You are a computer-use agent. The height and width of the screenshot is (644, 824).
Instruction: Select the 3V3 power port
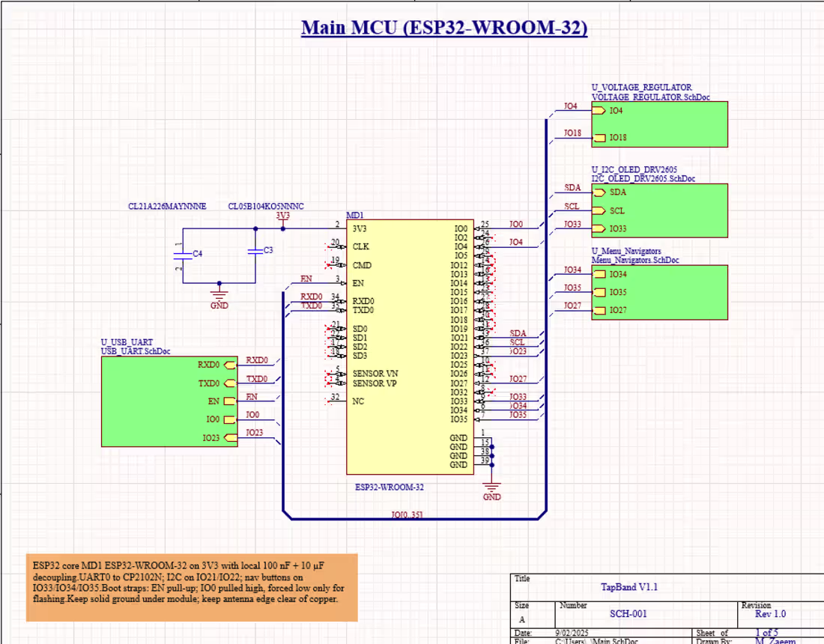282,220
